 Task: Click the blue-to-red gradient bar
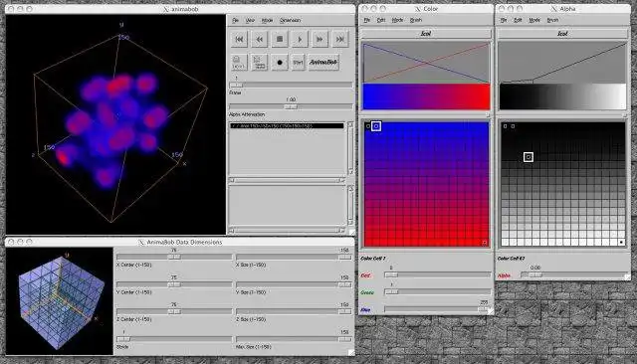426,96
